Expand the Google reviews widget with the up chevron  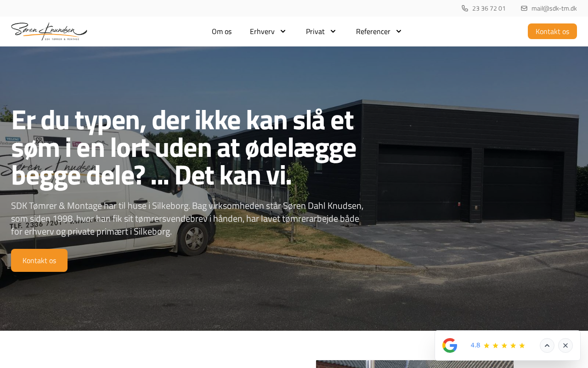[547, 345]
